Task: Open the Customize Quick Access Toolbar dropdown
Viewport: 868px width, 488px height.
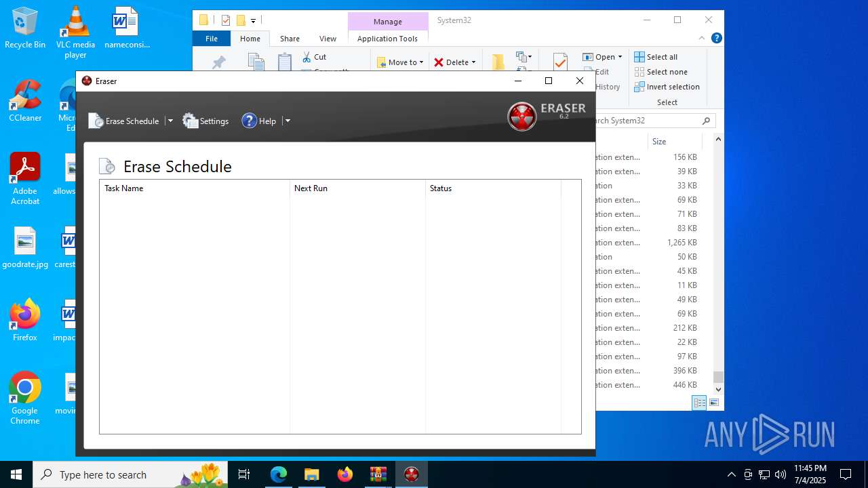Action: 253,21
